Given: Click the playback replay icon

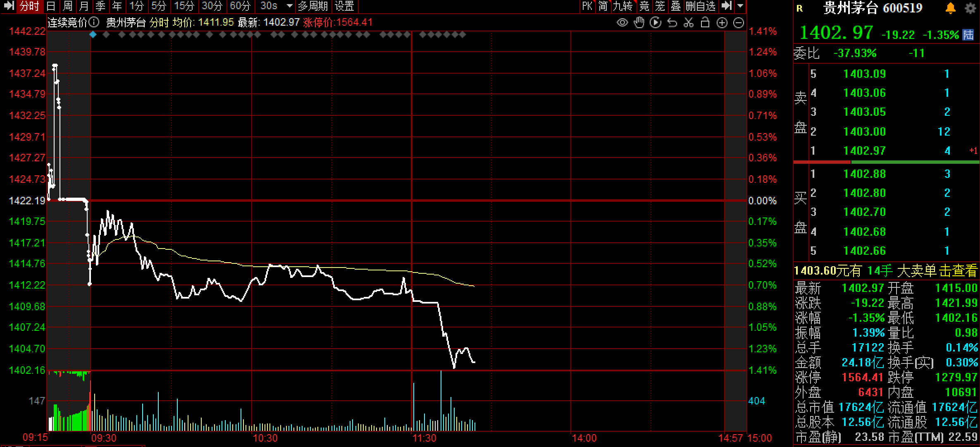Looking at the screenshot, I should (x=656, y=23).
